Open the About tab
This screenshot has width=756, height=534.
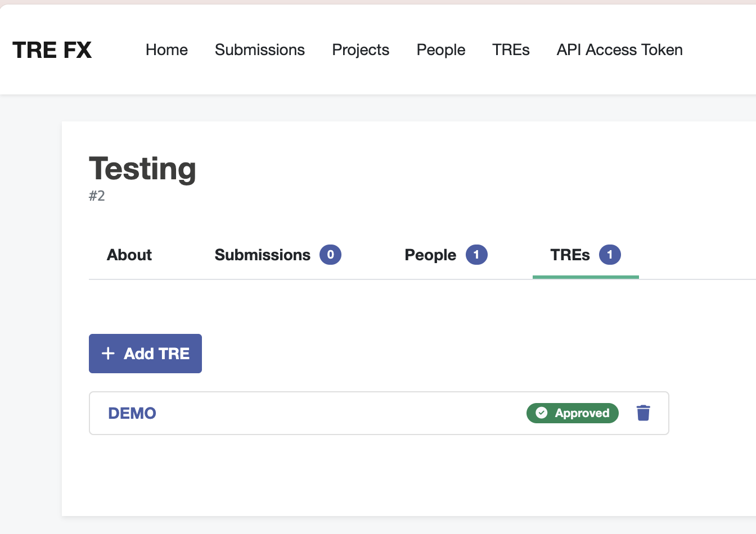point(129,255)
